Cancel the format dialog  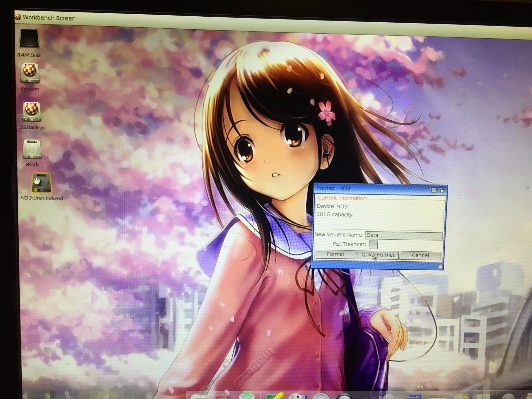click(420, 256)
